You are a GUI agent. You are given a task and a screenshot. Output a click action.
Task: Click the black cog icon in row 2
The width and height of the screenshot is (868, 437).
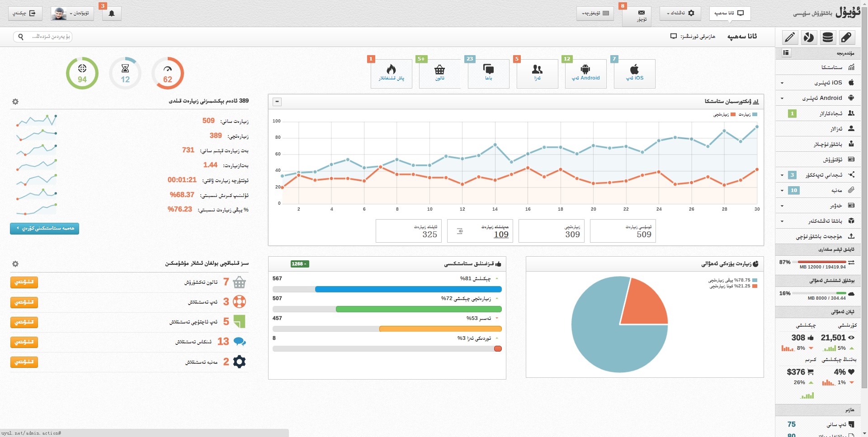[239, 362]
